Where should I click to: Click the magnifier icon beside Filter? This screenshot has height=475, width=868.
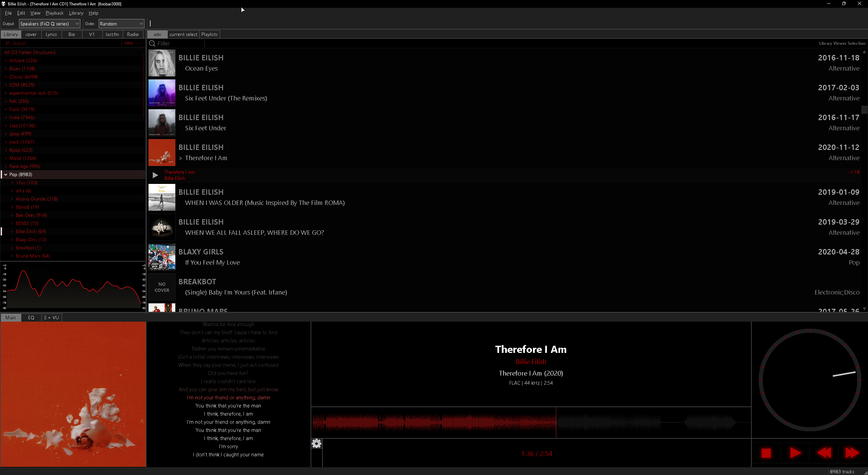[x=152, y=43]
